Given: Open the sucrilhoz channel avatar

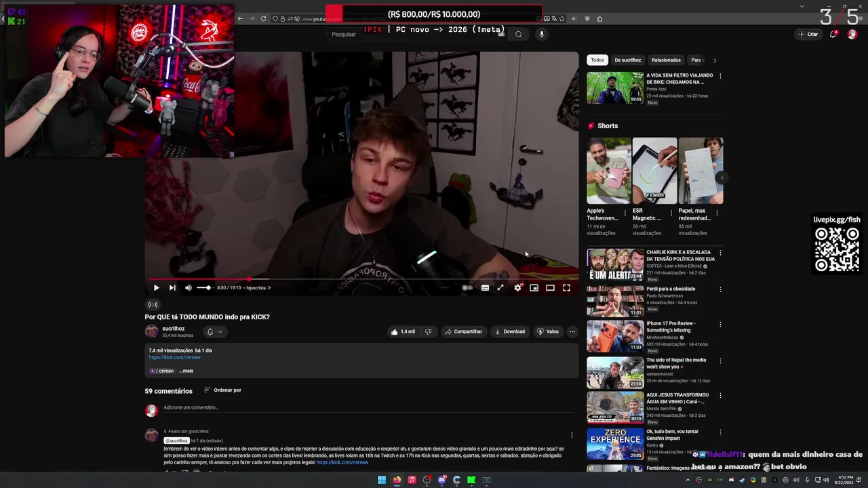Looking at the screenshot, I should pyautogui.click(x=151, y=331).
